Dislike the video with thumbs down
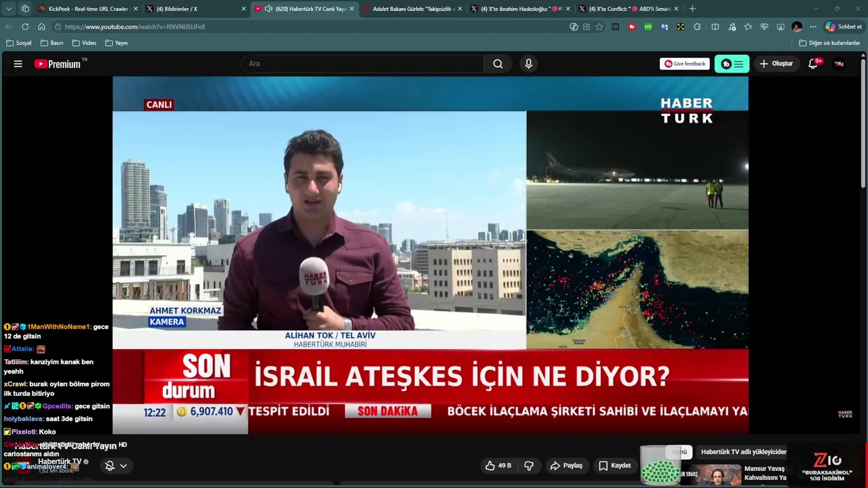 pyautogui.click(x=529, y=466)
